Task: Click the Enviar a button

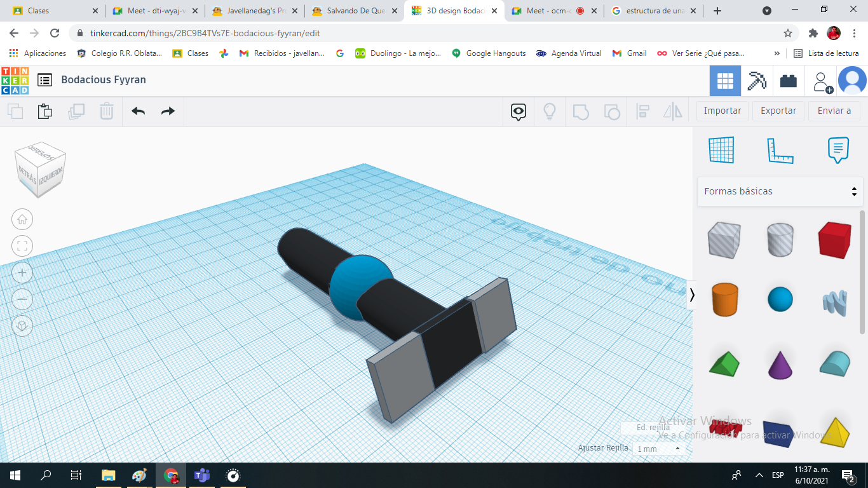Action: (834, 111)
